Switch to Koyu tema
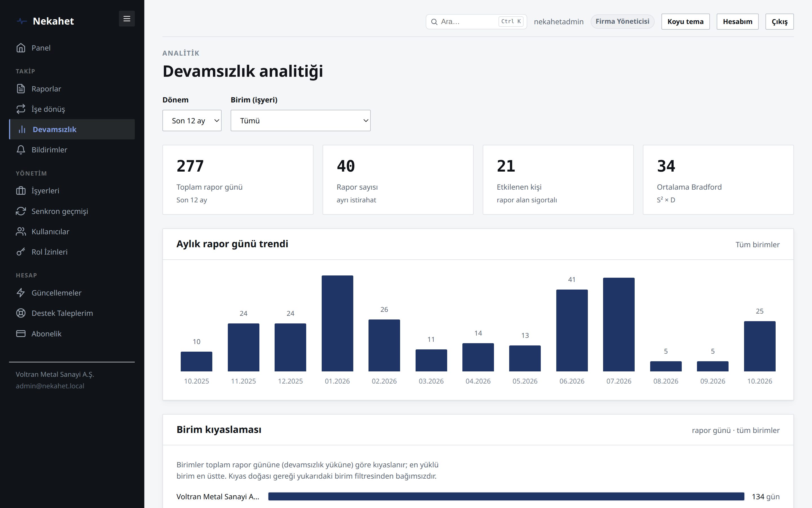Viewport: 812px width, 508px height. 685,21
